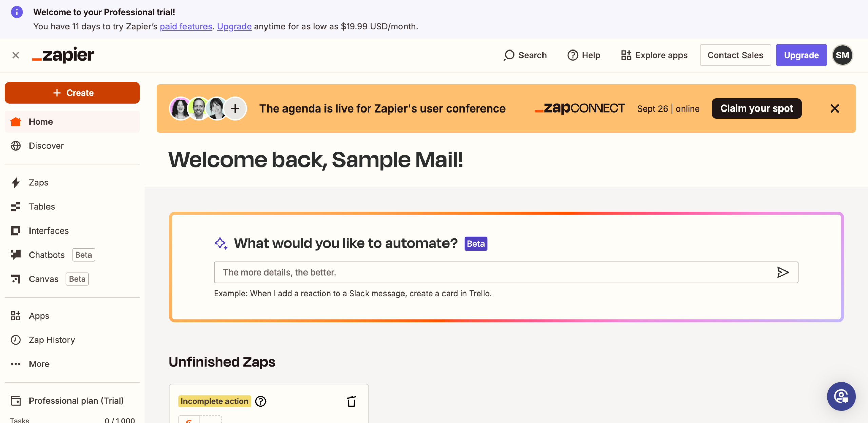Open Zaps from the sidebar
Screen dimensions: 868x423
click(x=38, y=182)
